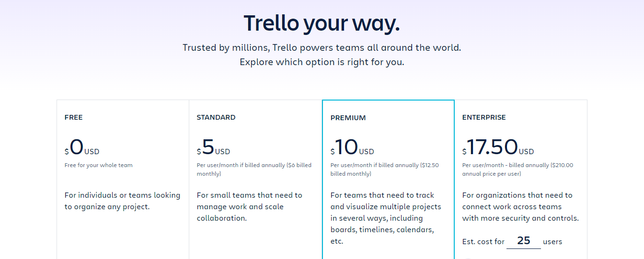644x259 pixels.
Task: Click the 'Trello your way.' headline
Action: coord(322,23)
